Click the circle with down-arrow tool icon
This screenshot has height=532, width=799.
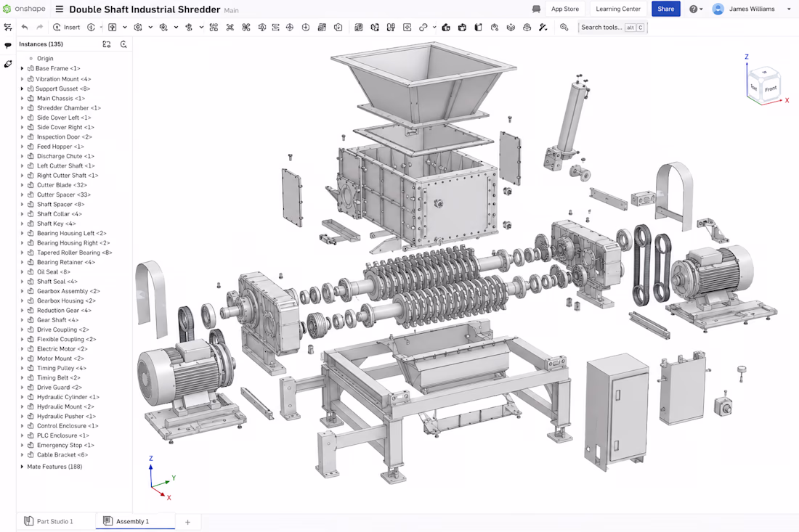pyautogui.click(x=306, y=28)
